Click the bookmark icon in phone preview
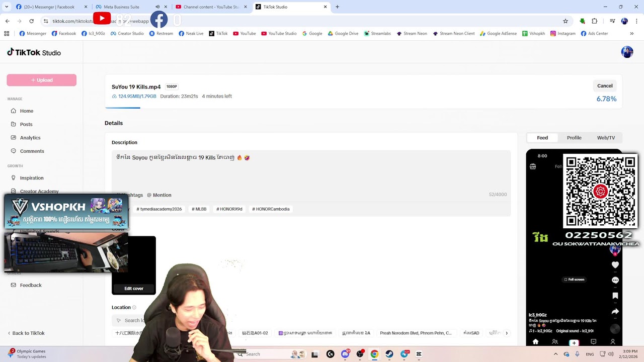 (615, 296)
